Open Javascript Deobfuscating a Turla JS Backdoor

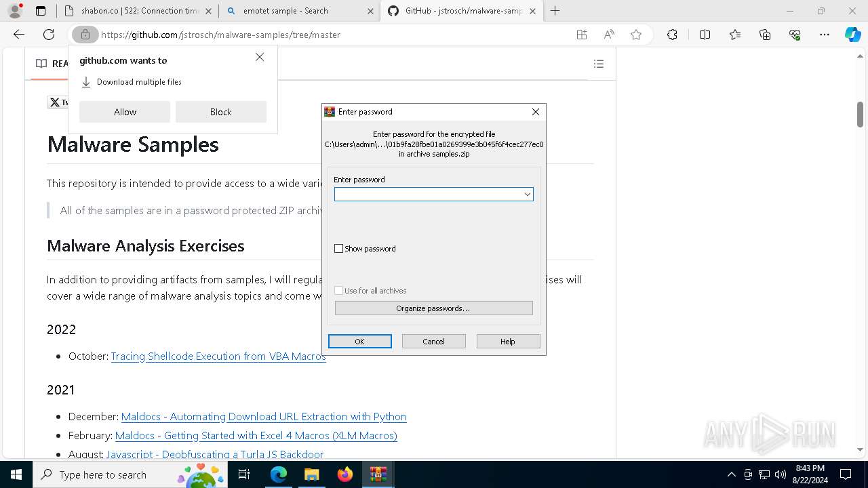[x=215, y=454]
